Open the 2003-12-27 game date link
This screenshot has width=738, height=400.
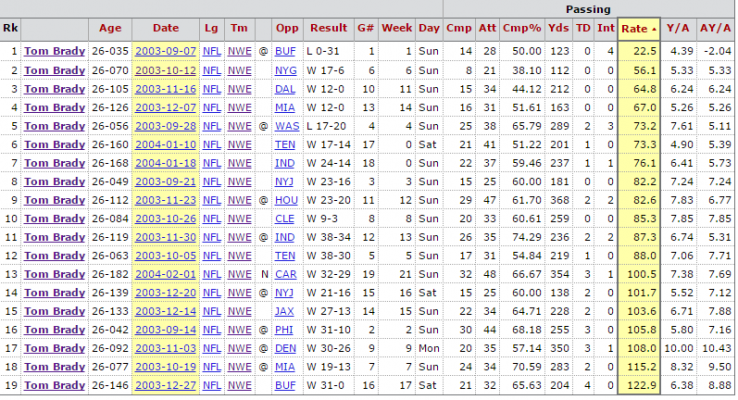coord(166,385)
